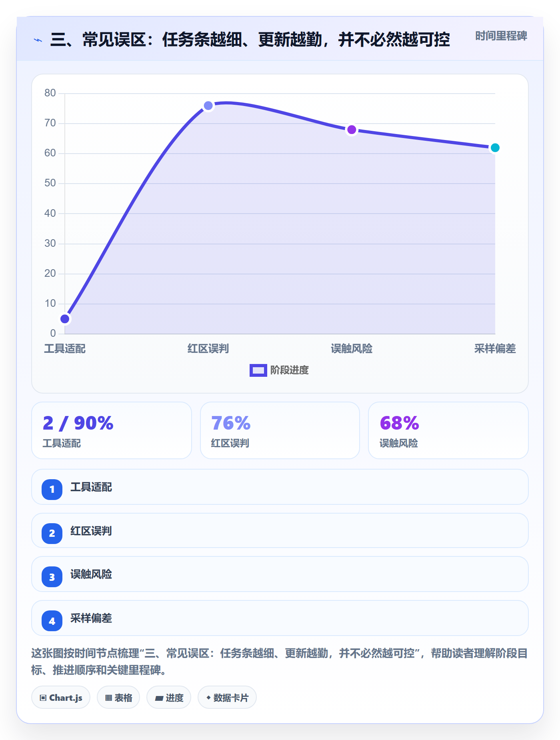Viewport: 560px width, 740px height.
Task: Click the 红区误判 text in list row 2
Action: (91, 531)
